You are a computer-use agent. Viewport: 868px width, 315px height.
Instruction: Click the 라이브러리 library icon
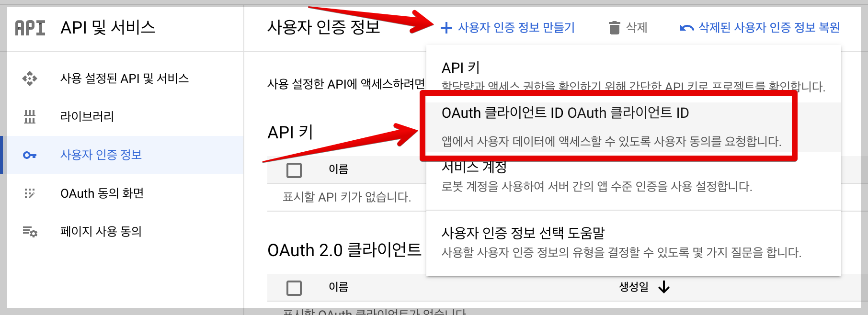pos(30,116)
